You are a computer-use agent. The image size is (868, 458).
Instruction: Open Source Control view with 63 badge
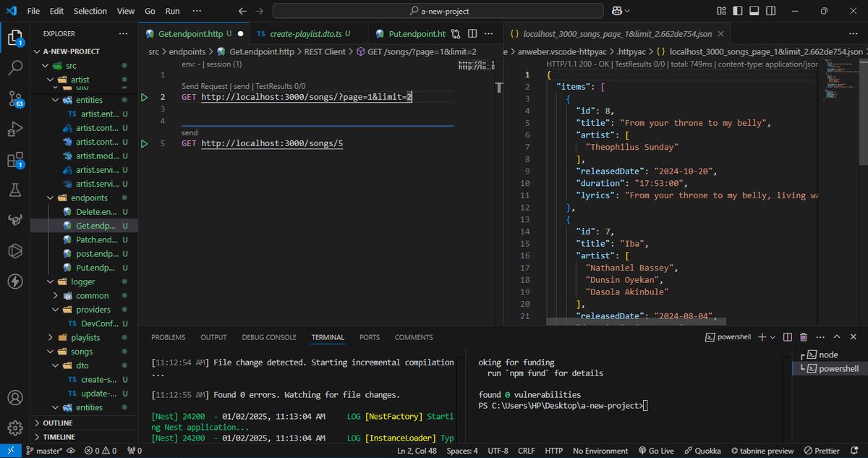[x=15, y=99]
